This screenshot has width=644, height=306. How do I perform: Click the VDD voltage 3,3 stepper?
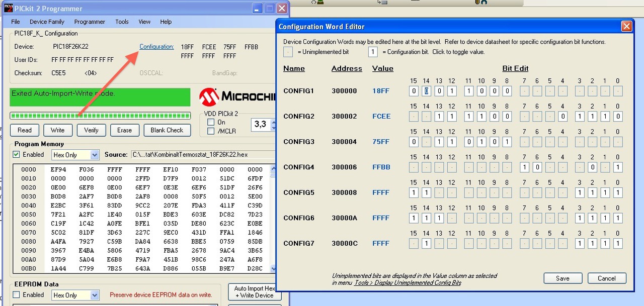click(274, 124)
